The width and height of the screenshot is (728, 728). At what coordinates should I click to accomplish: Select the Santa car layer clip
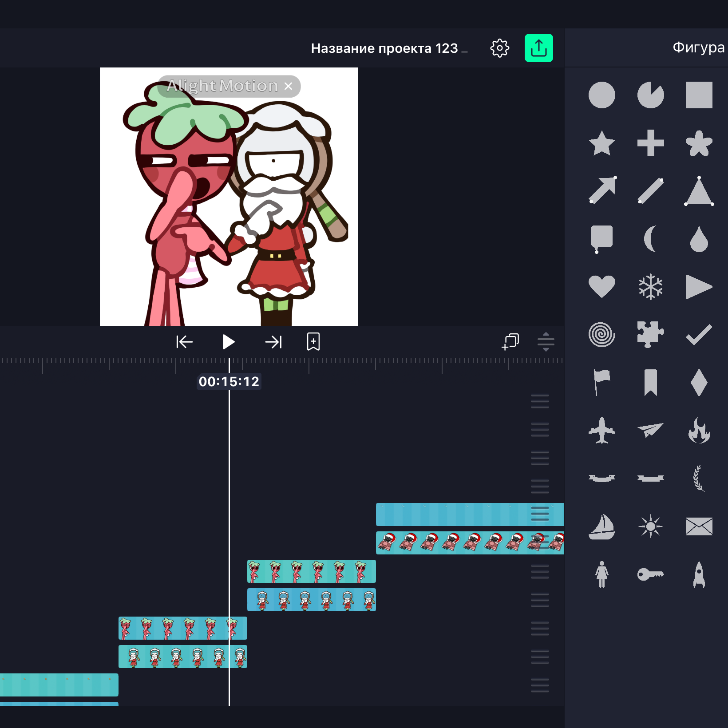[x=470, y=543]
